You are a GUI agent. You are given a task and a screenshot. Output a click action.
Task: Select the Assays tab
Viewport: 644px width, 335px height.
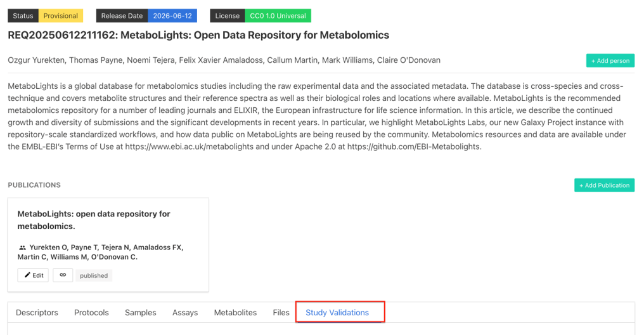click(x=185, y=312)
